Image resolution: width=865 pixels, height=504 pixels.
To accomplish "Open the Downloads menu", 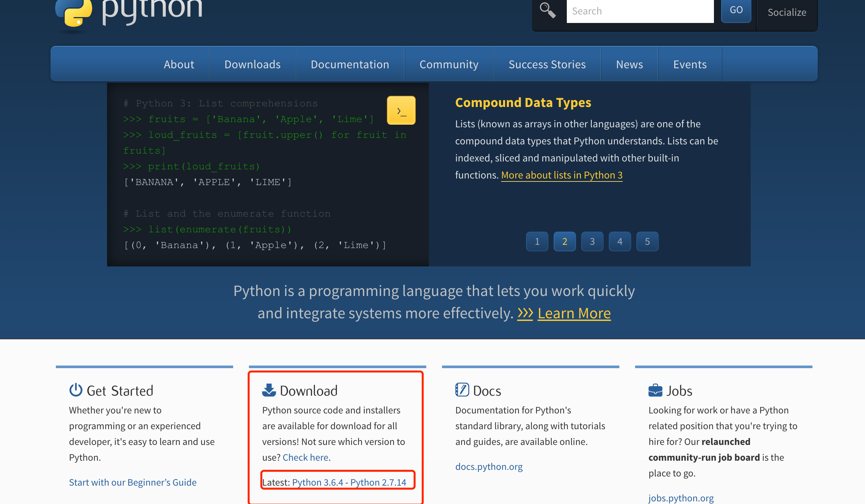I will (x=252, y=64).
